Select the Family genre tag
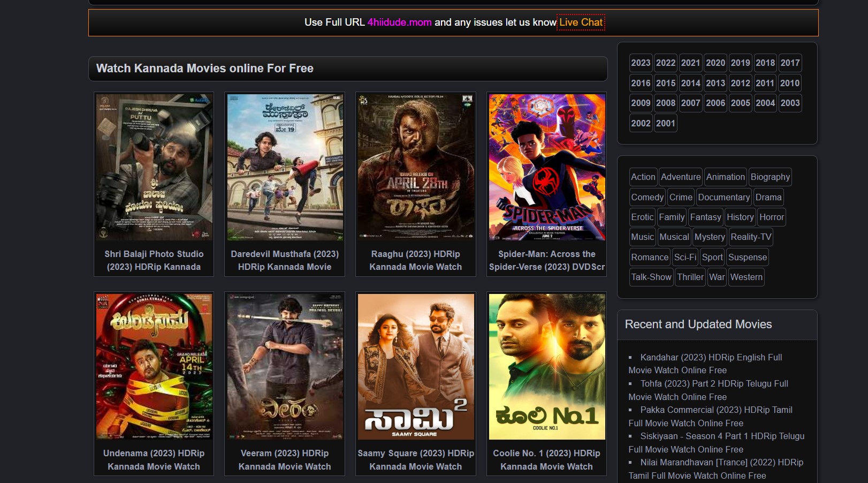Image resolution: width=868 pixels, height=483 pixels. (672, 217)
